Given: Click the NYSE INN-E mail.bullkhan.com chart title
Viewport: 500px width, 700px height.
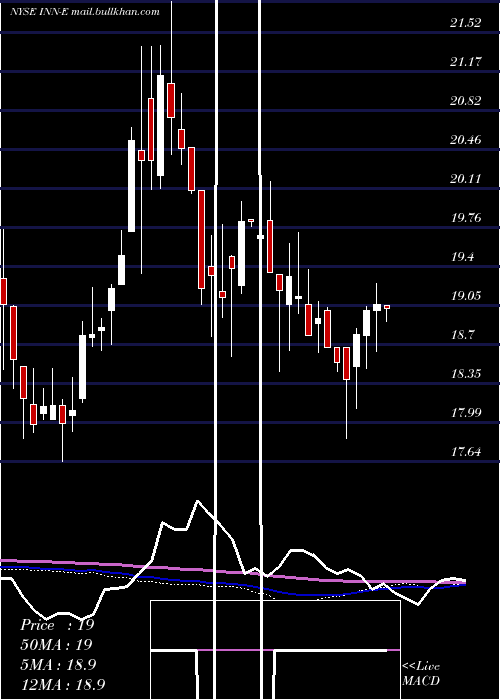Looking at the screenshot, I should coord(84,11).
